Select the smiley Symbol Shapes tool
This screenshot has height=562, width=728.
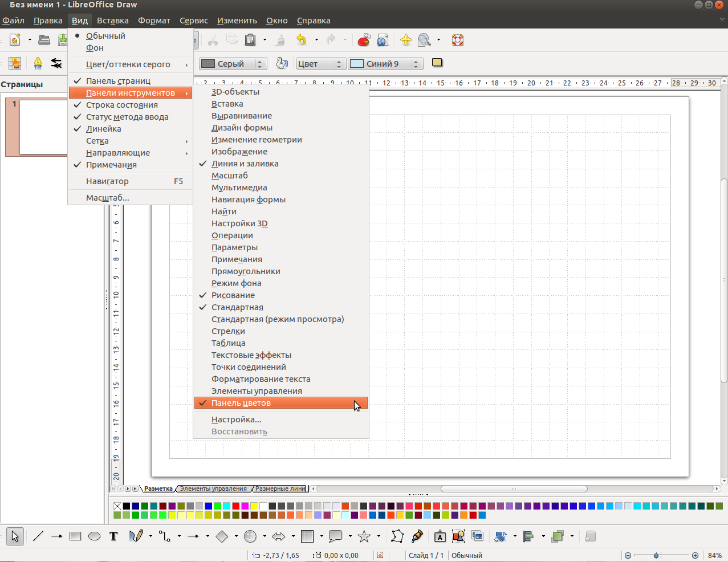pos(250,536)
